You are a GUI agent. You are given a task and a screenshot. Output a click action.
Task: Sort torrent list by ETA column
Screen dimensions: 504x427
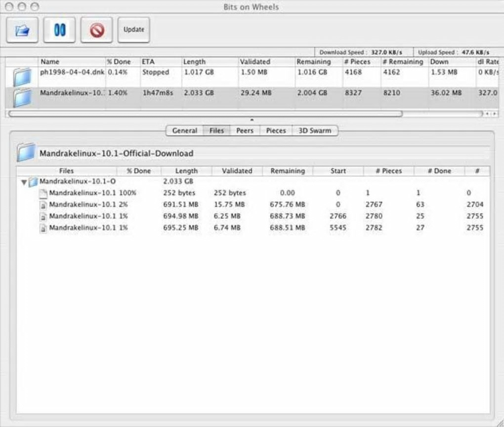coord(161,62)
